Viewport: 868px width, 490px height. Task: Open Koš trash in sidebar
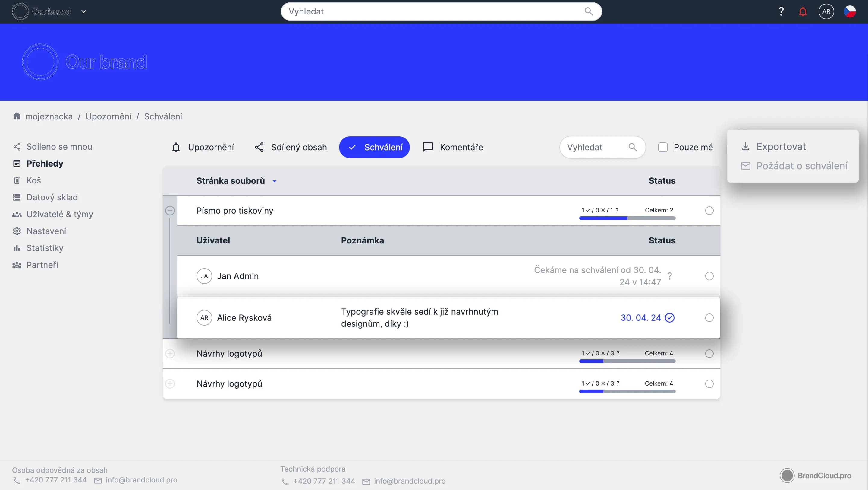click(x=33, y=180)
